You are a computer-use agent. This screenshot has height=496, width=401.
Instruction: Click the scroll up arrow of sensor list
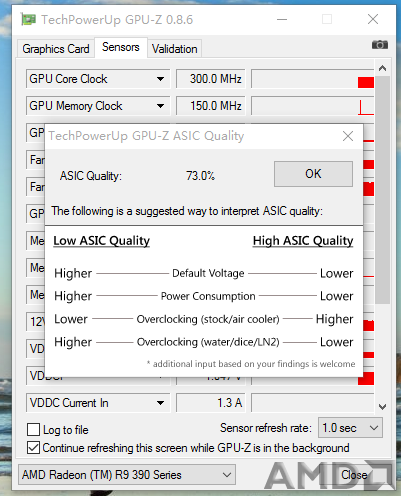pos(382,68)
